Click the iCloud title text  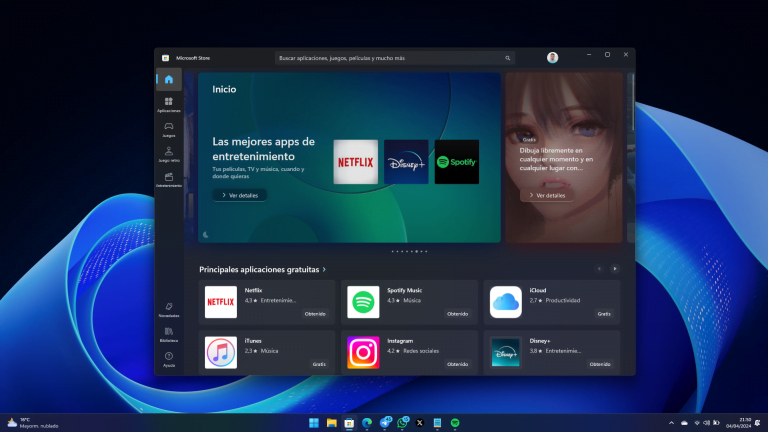[537, 290]
